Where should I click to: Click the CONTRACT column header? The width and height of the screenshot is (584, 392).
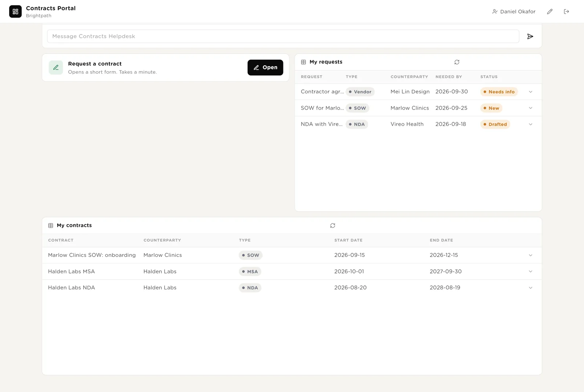(x=61, y=241)
